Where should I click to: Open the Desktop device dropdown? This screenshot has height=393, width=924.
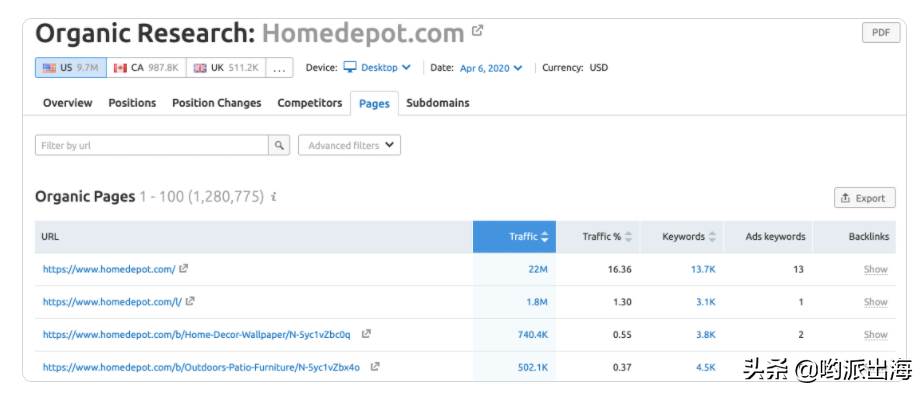[x=378, y=68]
